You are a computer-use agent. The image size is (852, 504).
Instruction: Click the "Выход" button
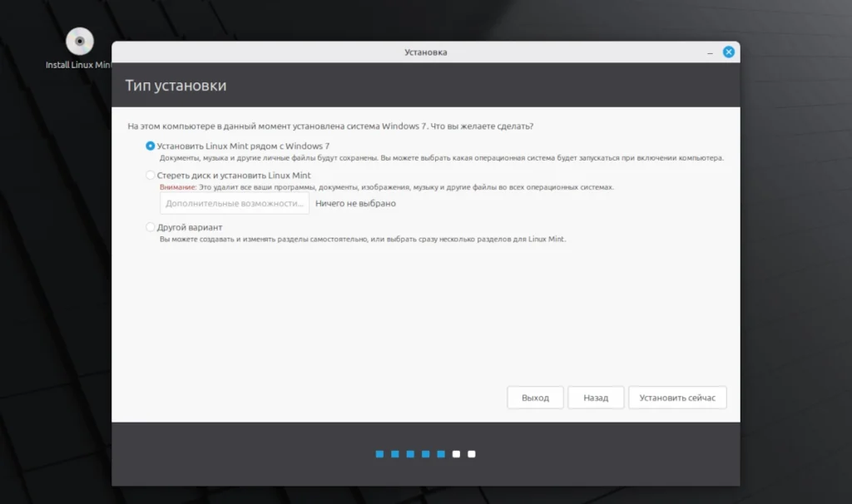click(535, 398)
